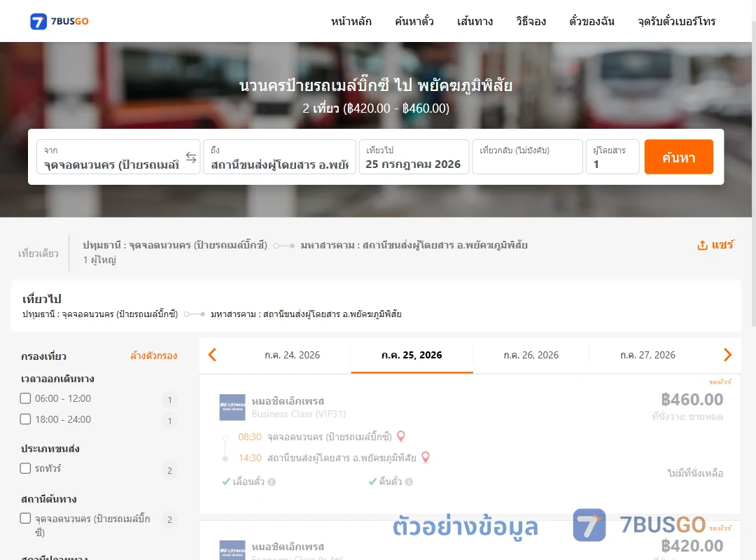Tick the จุดจอดนวนคร origin station checkbox
Viewport: 756px width, 560px height.
(x=26, y=519)
